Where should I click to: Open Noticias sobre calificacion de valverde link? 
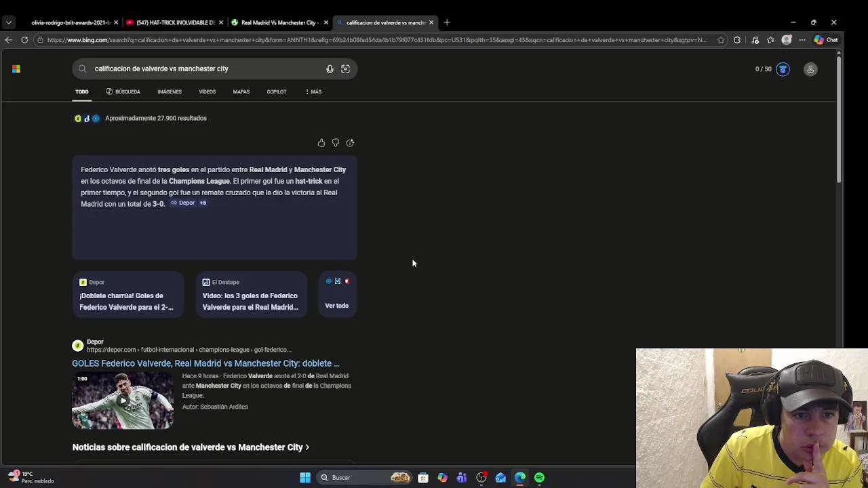coord(191,447)
